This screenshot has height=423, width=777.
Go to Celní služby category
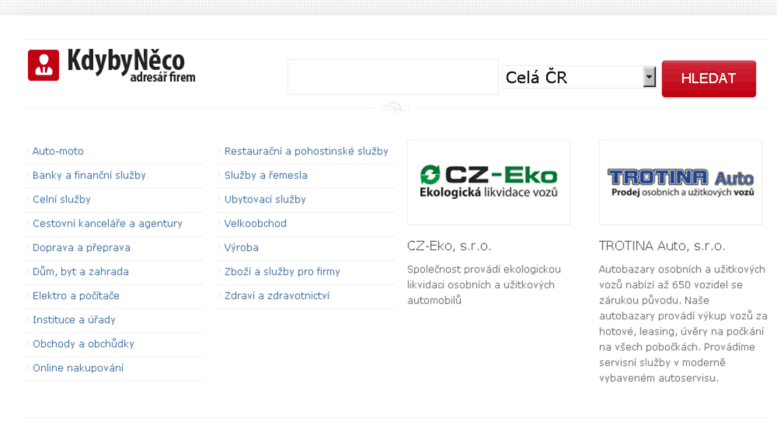click(x=61, y=199)
